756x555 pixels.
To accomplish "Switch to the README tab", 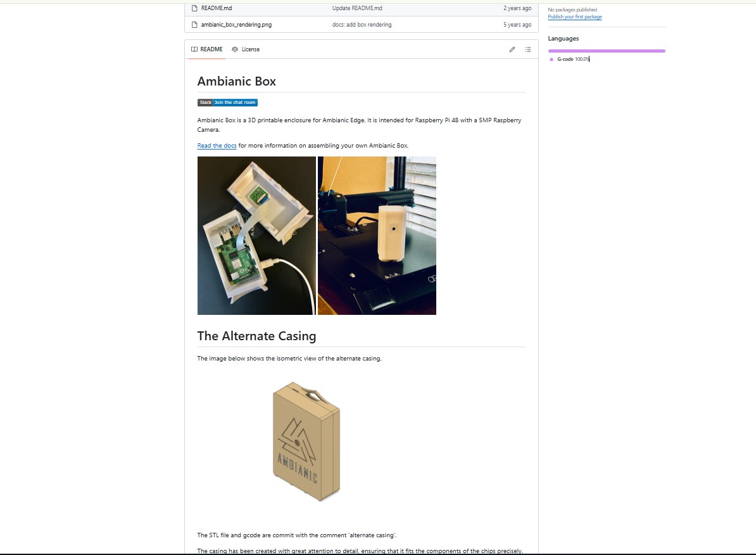I will tap(207, 49).
